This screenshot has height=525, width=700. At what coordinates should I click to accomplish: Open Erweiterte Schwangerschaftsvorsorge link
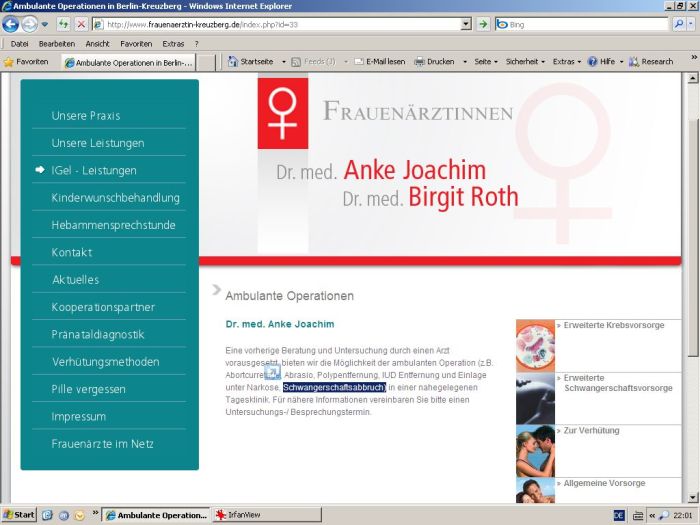click(x=618, y=383)
